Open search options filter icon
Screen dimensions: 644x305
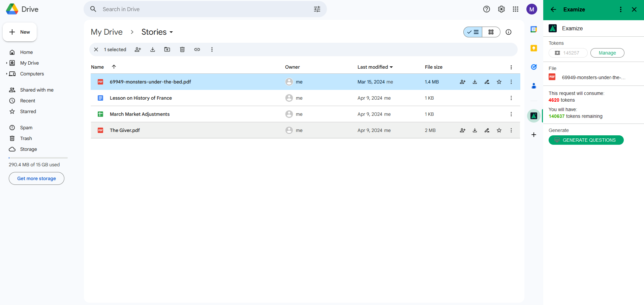coord(317,9)
